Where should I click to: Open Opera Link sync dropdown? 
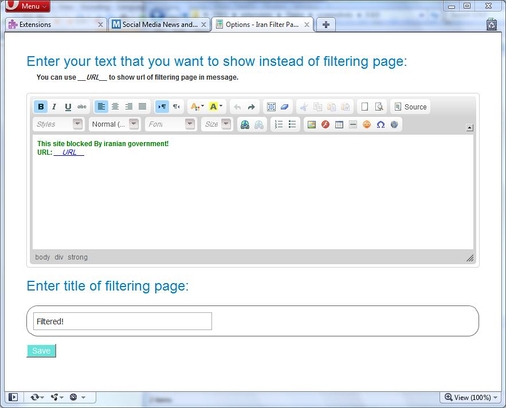click(37, 397)
